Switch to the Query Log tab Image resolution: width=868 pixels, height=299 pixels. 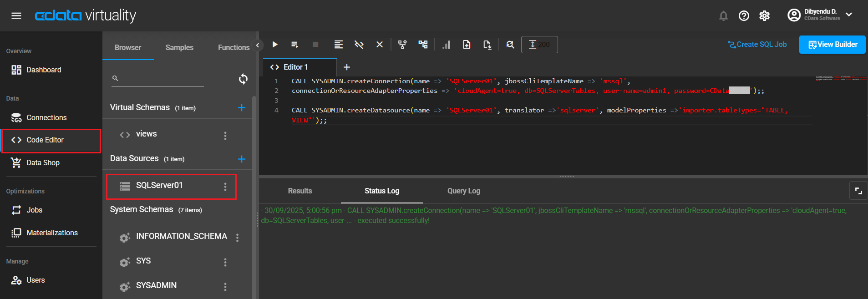pyautogui.click(x=463, y=191)
